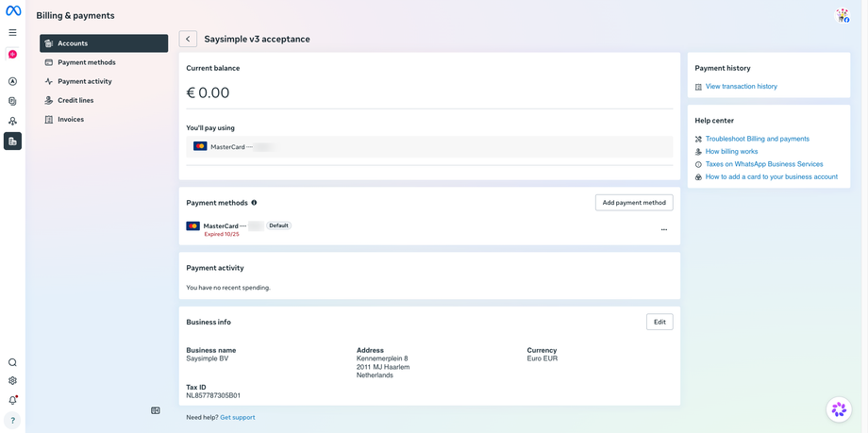Open Credit lines in the sidebar
868x433 pixels.
tap(104, 100)
